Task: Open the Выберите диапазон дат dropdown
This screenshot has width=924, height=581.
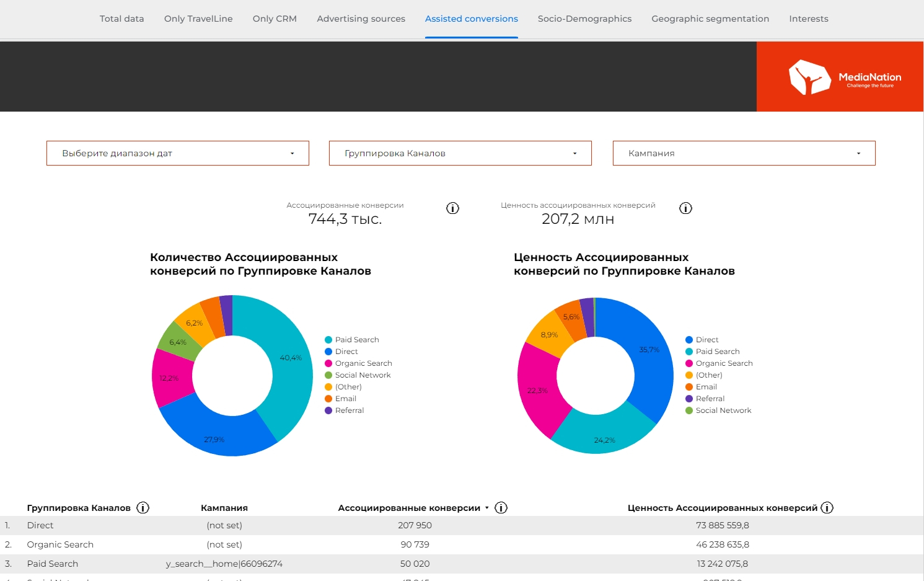Action: pos(178,153)
